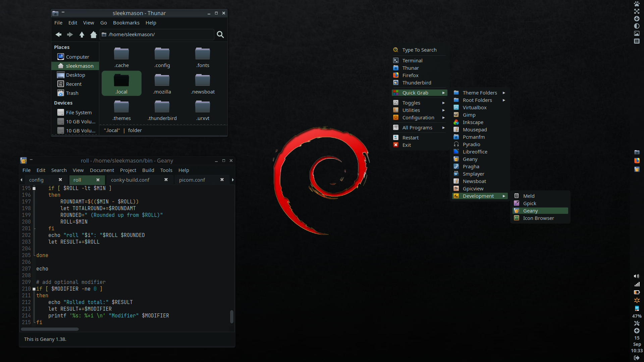Click Geany horizontal scrollbar handle
Screen dimensions: 644x362
pyautogui.click(x=50, y=329)
